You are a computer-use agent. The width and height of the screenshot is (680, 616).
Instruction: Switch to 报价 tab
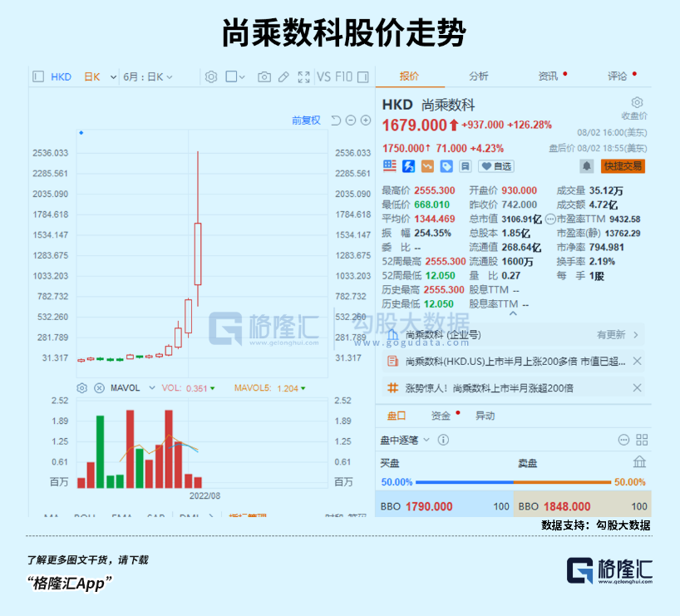tap(409, 76)
